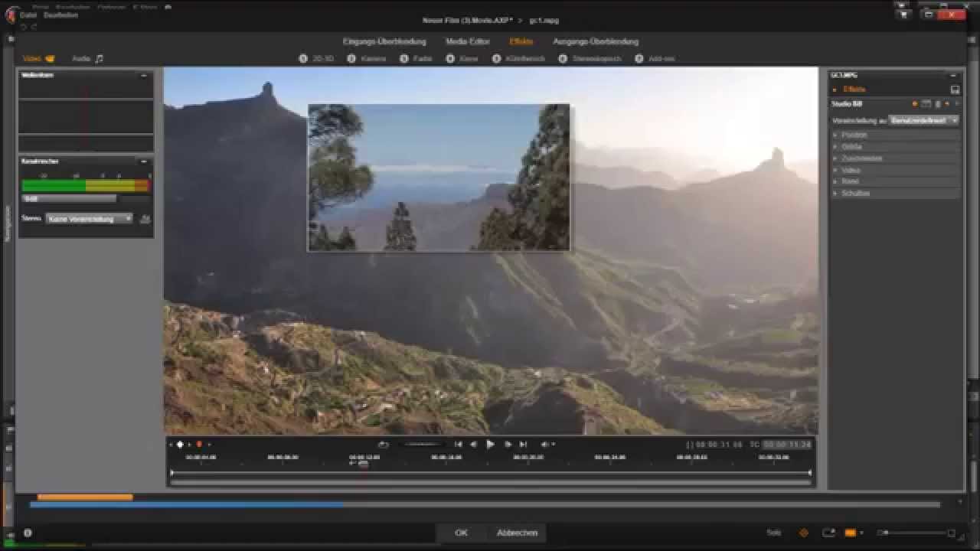Toggle the Solo button

coord(774,533)
